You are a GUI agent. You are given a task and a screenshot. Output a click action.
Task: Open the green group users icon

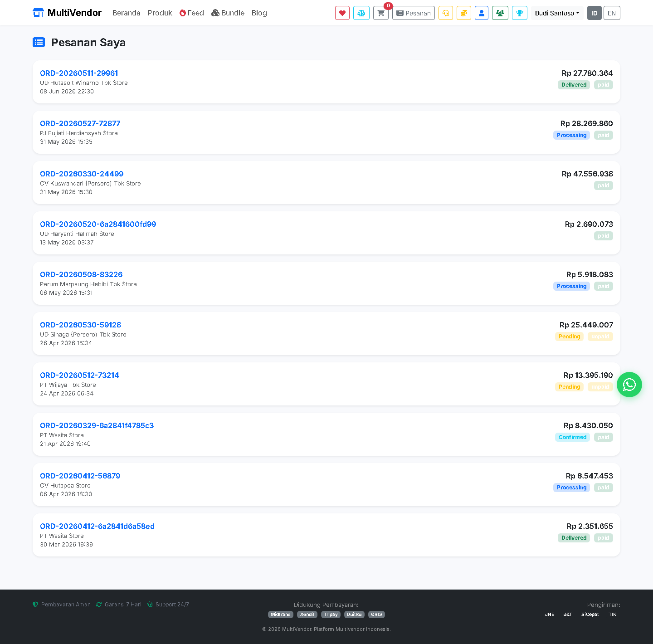(x=500, y=13)
